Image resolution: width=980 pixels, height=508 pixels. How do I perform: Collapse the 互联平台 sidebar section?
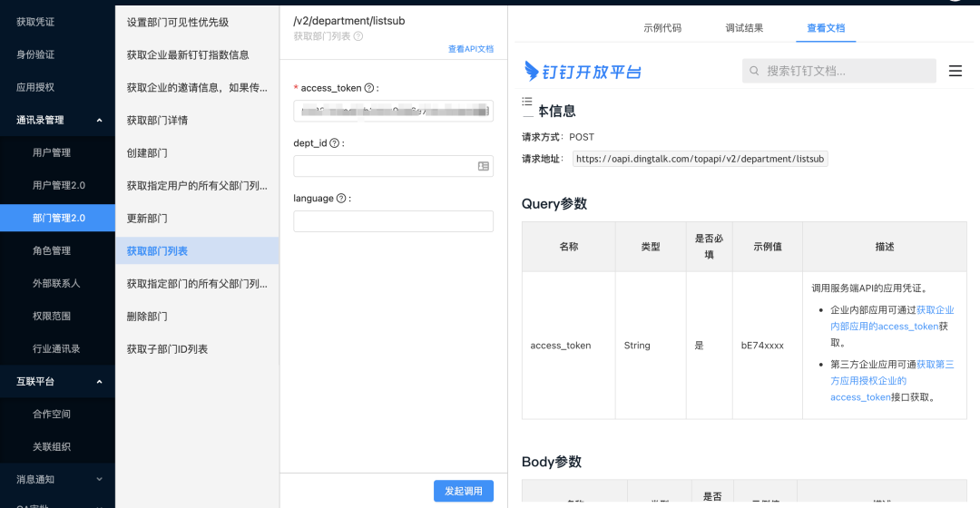99,381
